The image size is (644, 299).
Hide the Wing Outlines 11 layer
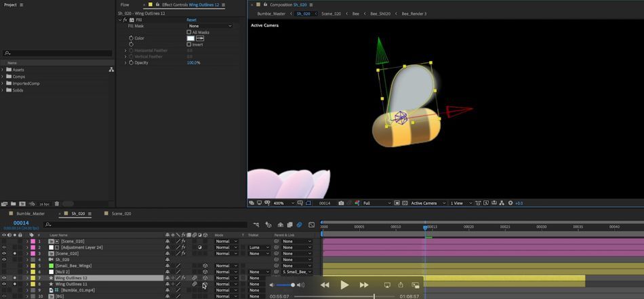[4, 284]
